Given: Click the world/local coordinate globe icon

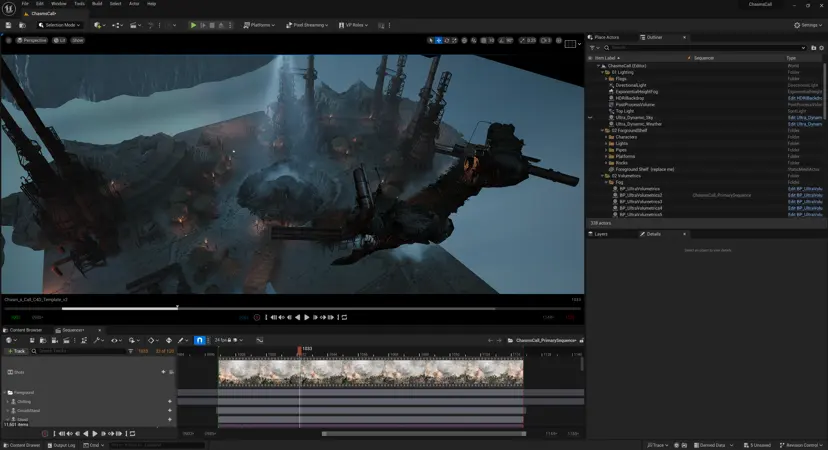Looking at the screenshot, I should coord(464,40).
